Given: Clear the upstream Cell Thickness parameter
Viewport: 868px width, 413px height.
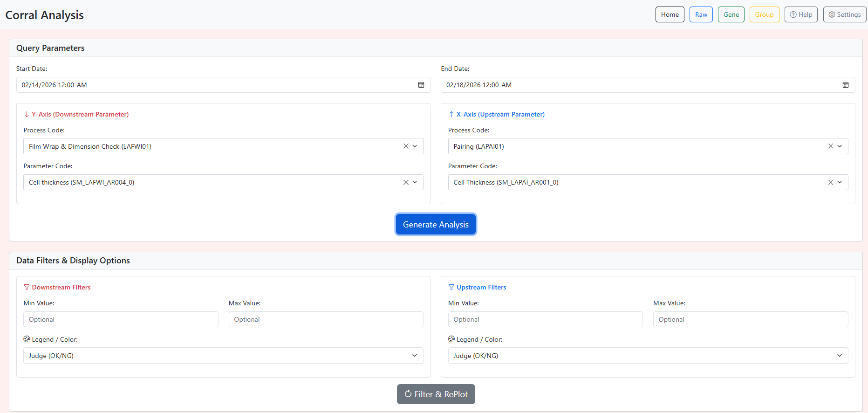Looking at the screenshot, I should [830, 182].
